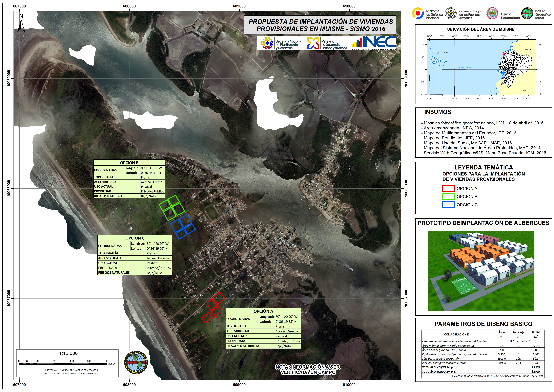Click the Instituto Geográfico Militar globe logo at top right
Screen dimensions: 554x392
527,14
